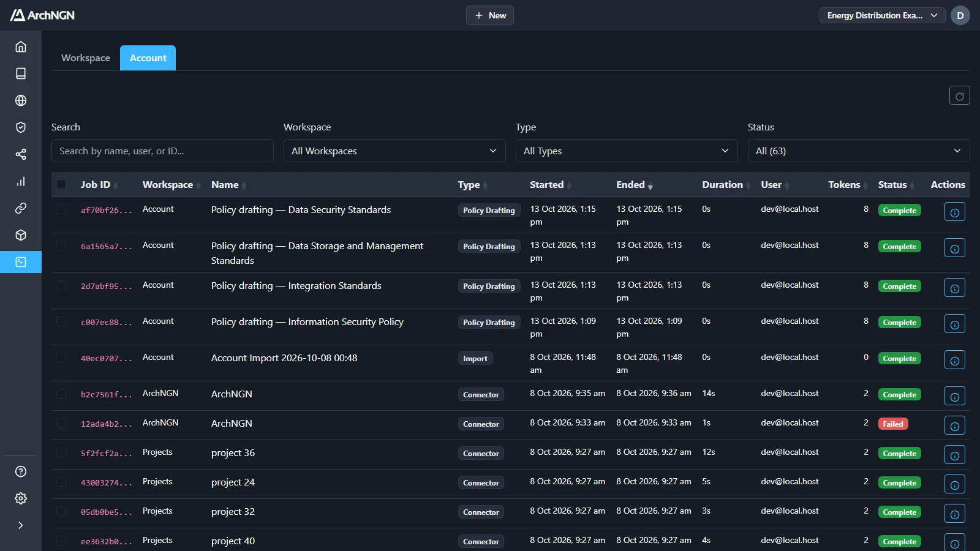980x551 pixels.
Task: Open the share nodes sidebar icon
Action: [x=21, y=154]
